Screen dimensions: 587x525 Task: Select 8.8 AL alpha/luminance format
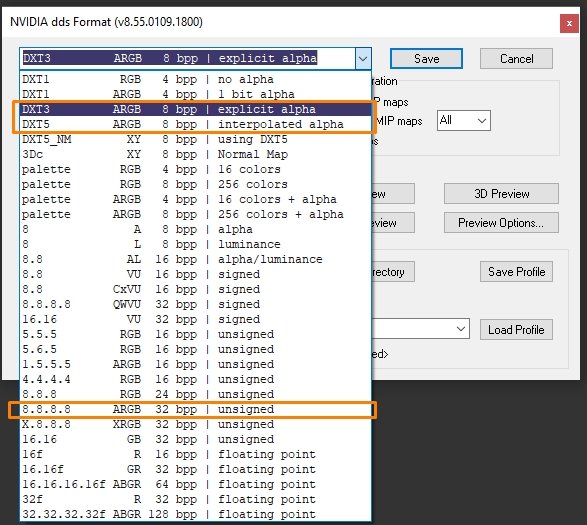pos(195,259)
